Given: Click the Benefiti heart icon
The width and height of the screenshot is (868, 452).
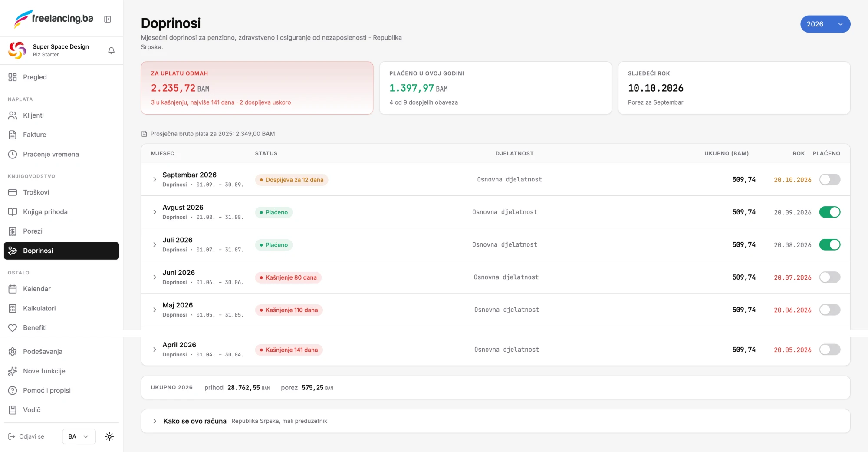Looking at the screenshot, I should [13, 328].
